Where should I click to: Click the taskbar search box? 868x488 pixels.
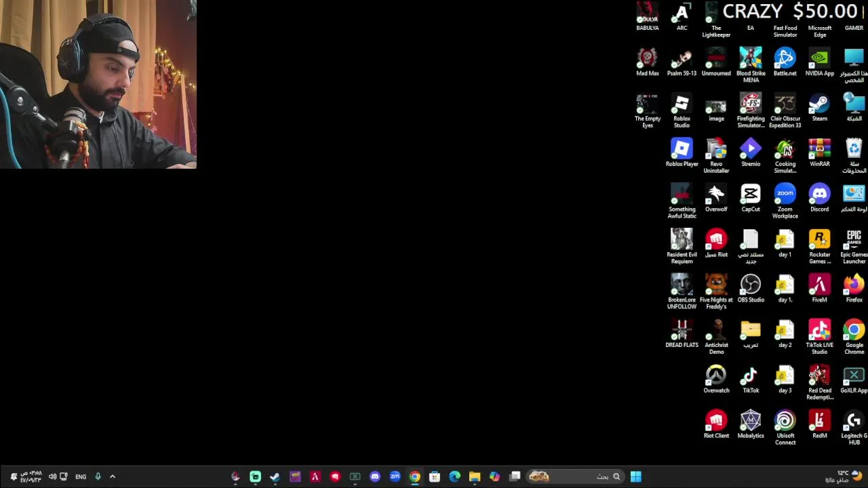point(575,476)
